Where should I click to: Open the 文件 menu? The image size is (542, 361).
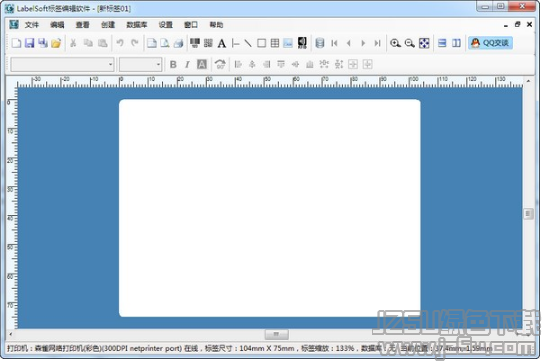32,25
